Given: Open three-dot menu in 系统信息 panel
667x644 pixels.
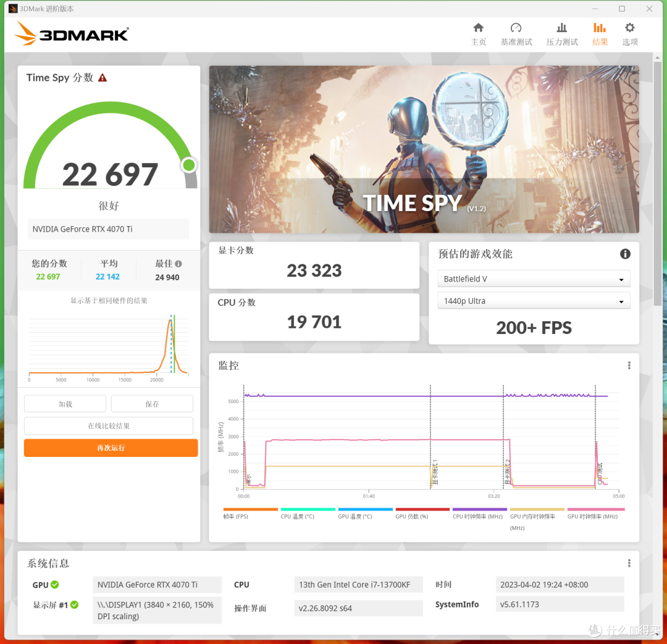Looking at the screenshot, I should coord(629,563).
